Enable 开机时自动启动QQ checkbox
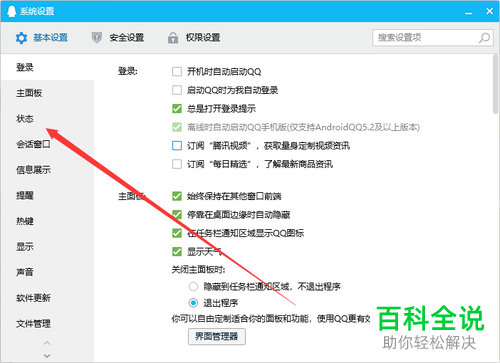This screenshot has width=500, height=363. 177,72
